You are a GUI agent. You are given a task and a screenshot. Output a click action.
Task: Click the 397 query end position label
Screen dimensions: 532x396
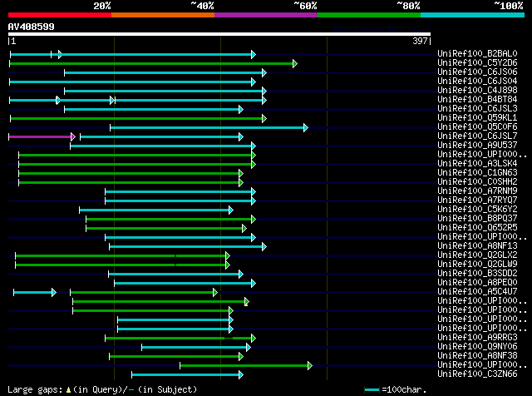click(420, 41)
